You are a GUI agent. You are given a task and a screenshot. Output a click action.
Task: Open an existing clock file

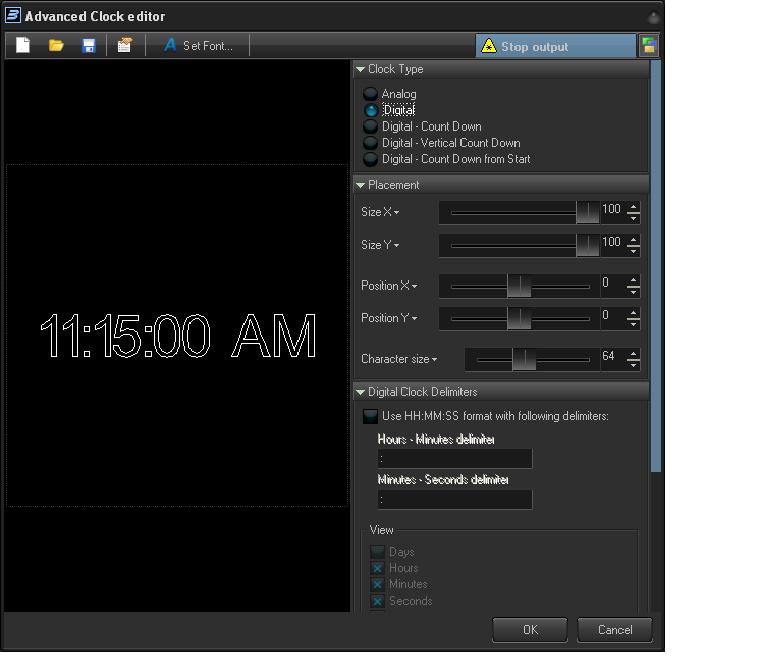[x=56, y=46]
